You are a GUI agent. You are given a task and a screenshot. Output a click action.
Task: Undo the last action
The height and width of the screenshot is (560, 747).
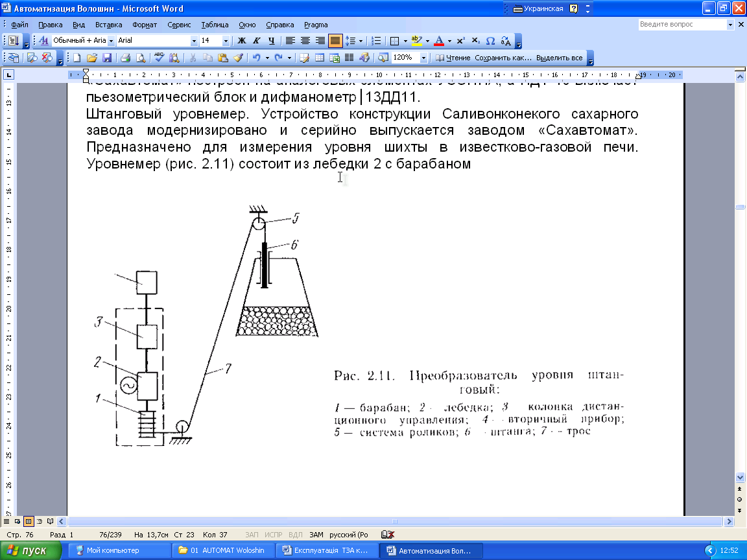point(257,58)
